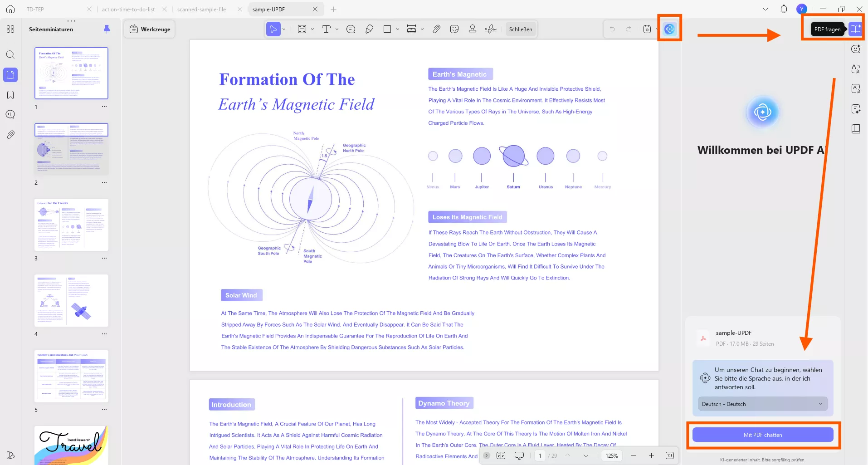This screenshot has width=868, height=465.
Task: Toggle the two-page reading view
Action: coord(501,455)
